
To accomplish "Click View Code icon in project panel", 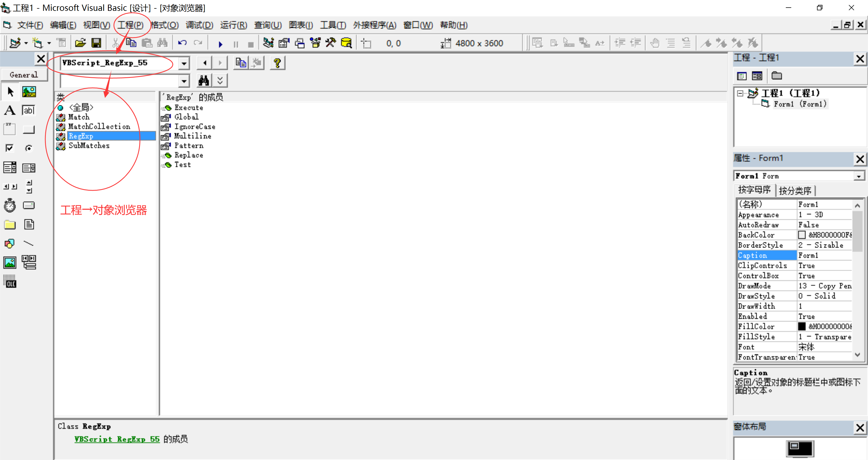I will 742,76.
